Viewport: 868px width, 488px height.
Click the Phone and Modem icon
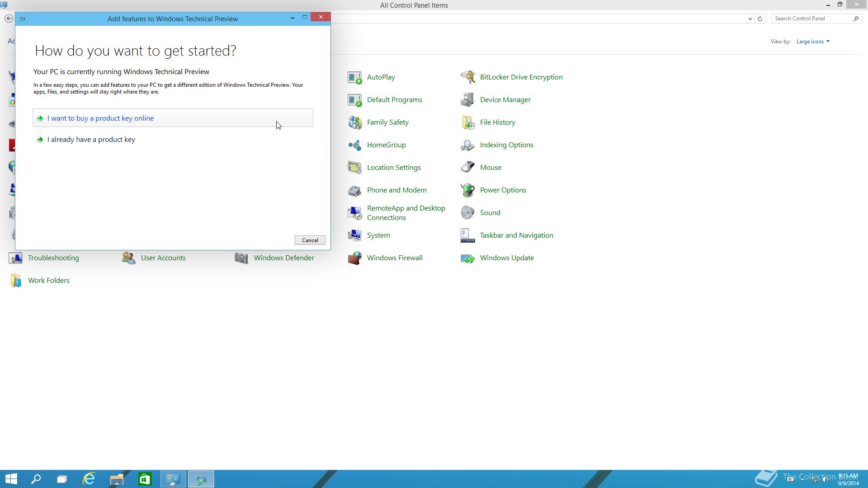click(x=354, y=190)
